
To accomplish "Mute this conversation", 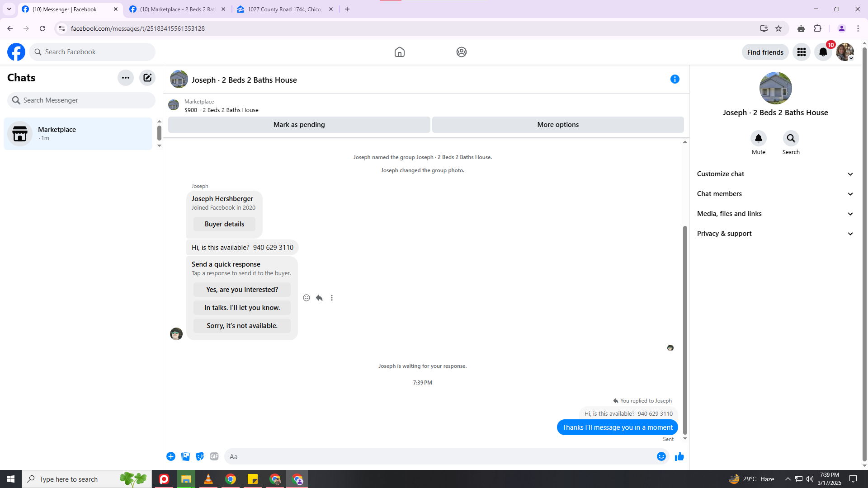I will click(x=759, y=138).
